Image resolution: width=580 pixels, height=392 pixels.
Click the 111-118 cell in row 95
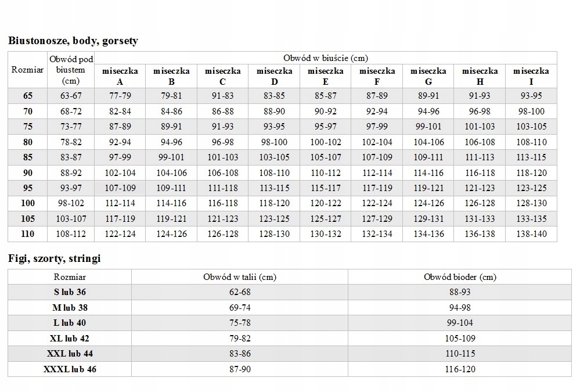pos(223,188)
